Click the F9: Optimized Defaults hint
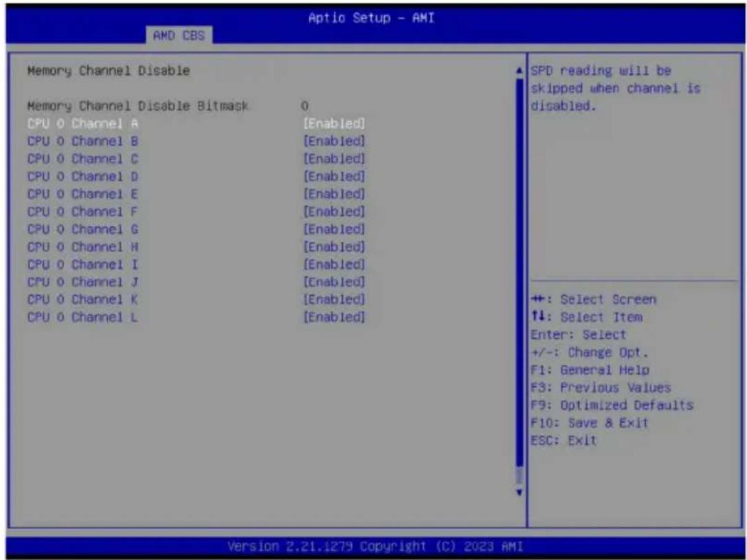 [612, 405]
